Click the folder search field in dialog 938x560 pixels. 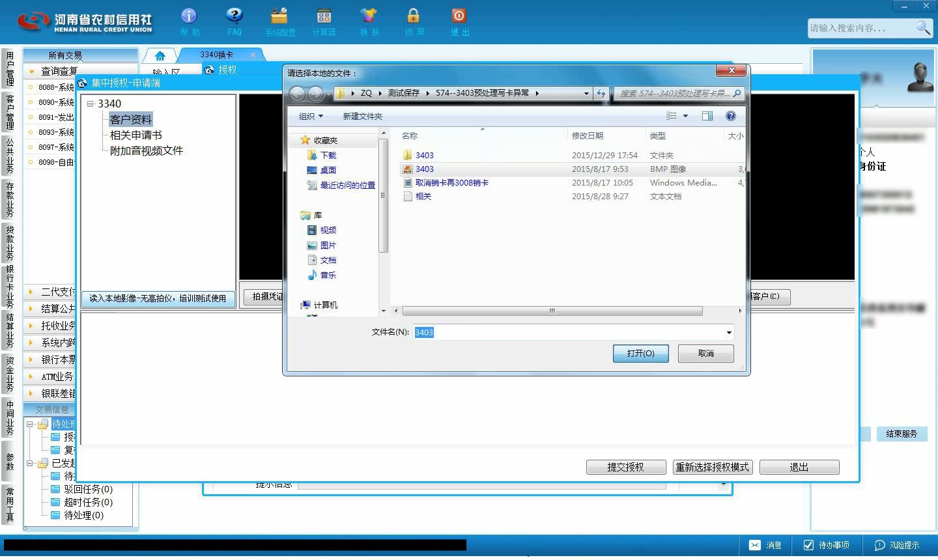point(679,93)
